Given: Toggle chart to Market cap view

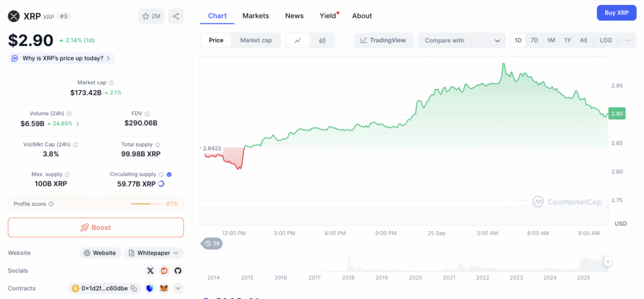Looking at the screenshot, I should tap(256, 40).
